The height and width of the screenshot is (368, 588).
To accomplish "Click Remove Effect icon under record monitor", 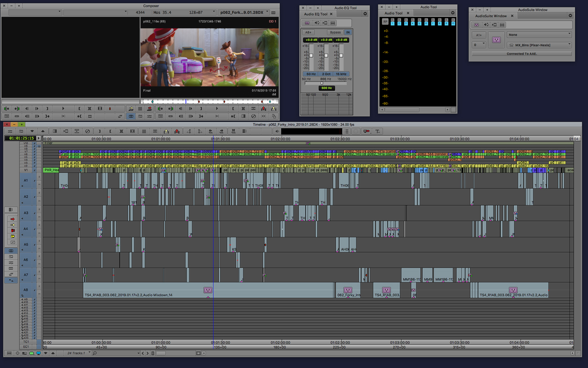I will tap(253, 116).
